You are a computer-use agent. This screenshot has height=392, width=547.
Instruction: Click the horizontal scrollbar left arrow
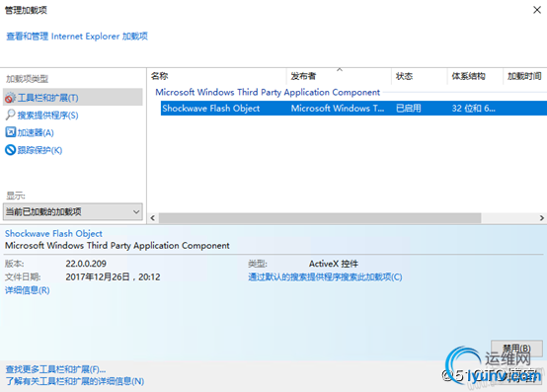pyautogui.click(x=153, y=218)
